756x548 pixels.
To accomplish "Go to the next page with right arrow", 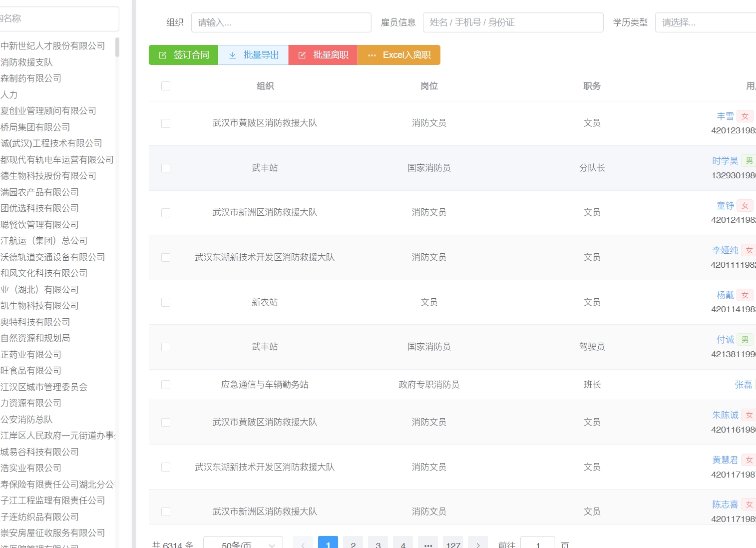I will point(478,544).
